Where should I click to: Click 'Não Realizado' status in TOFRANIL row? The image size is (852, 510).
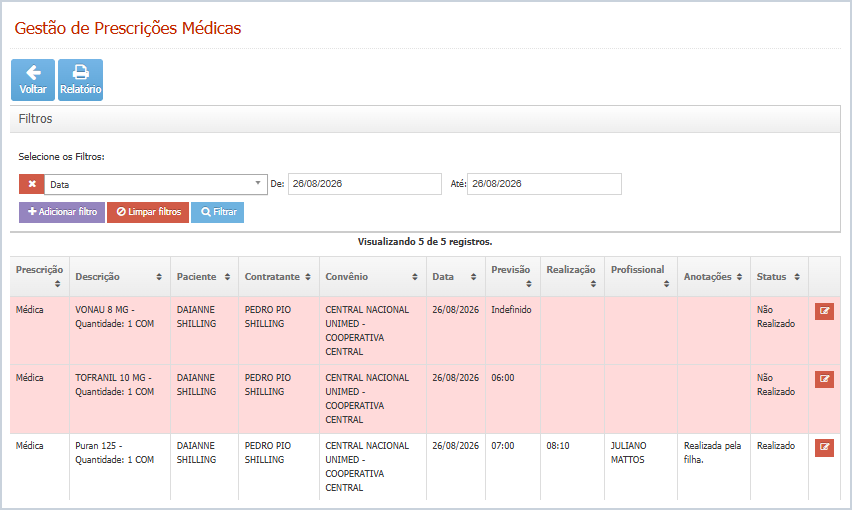[776, 385]
